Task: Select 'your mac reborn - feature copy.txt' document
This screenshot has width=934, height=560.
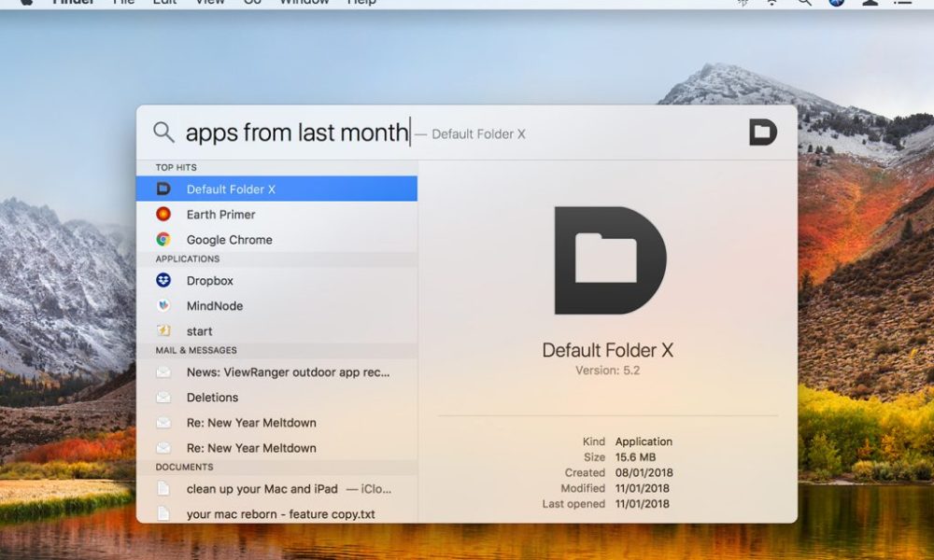Action: [277, 513]
